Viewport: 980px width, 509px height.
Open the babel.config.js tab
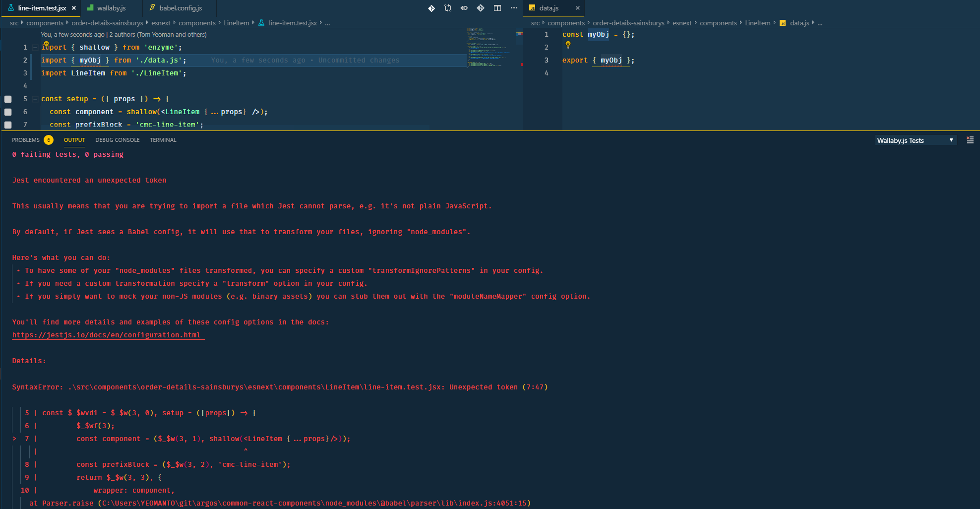[x=180, y=8]
